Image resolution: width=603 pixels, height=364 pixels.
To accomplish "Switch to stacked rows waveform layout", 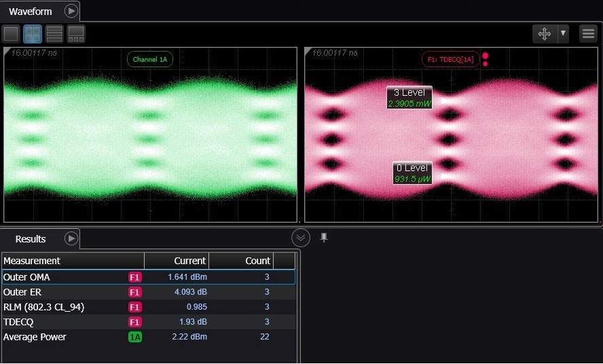I will click(54, 34).
